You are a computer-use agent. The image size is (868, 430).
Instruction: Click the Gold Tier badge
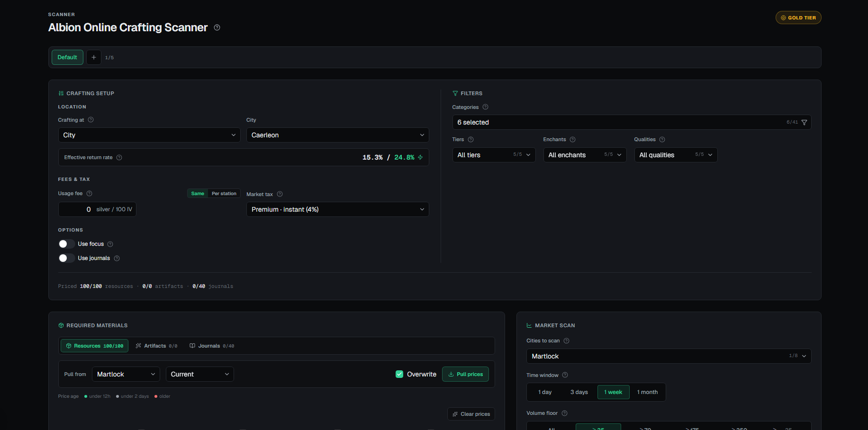pos(798,18)
